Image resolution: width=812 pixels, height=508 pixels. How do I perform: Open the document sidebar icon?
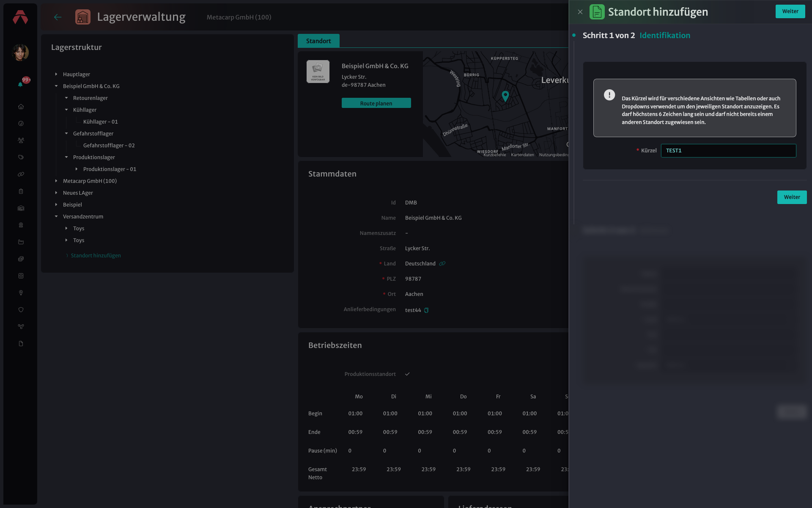[21, 344]
